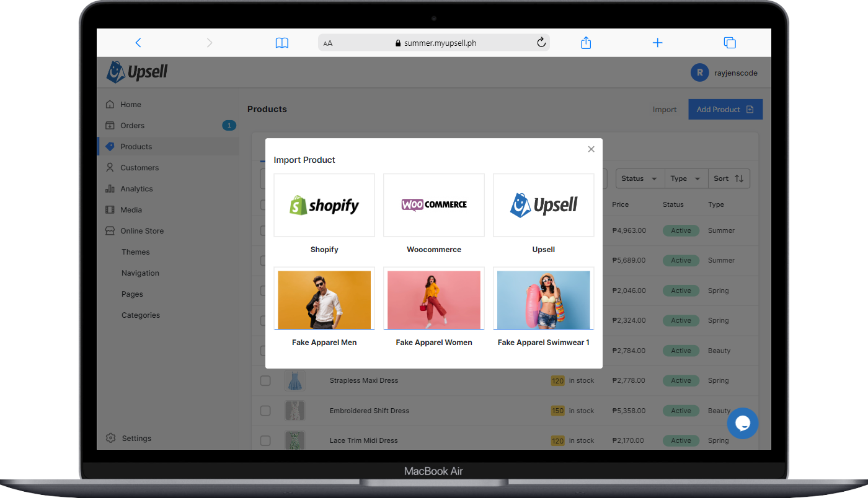Click the Customers person icon
This screenshot has height=498, width=868.
110,168
